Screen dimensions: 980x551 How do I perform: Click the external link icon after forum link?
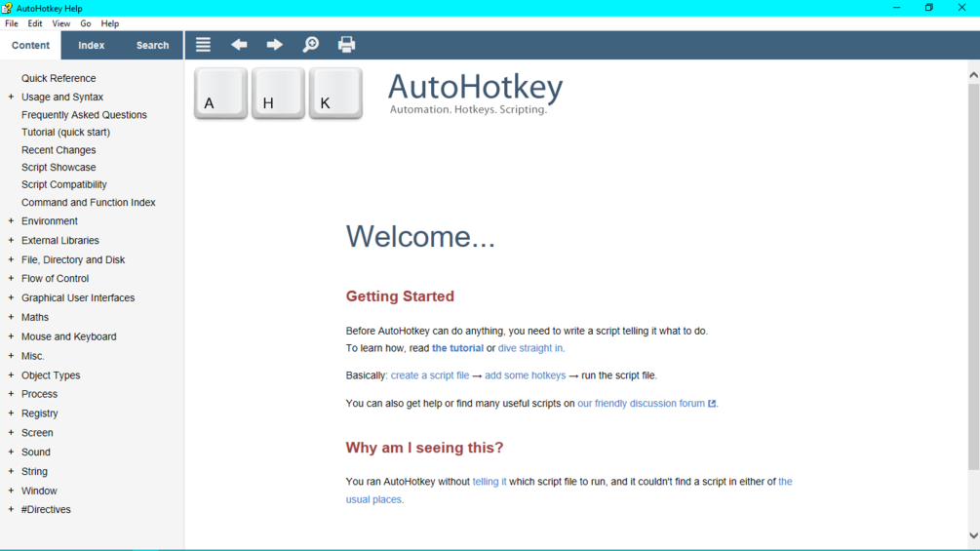pos(712,404)
